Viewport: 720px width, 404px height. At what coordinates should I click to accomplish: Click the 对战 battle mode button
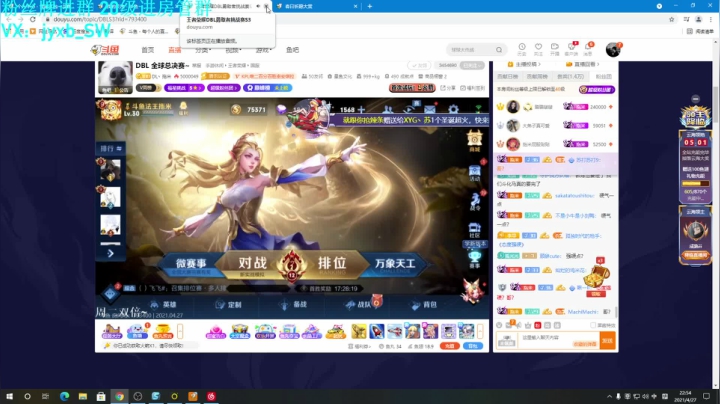(x=252, y=265)
